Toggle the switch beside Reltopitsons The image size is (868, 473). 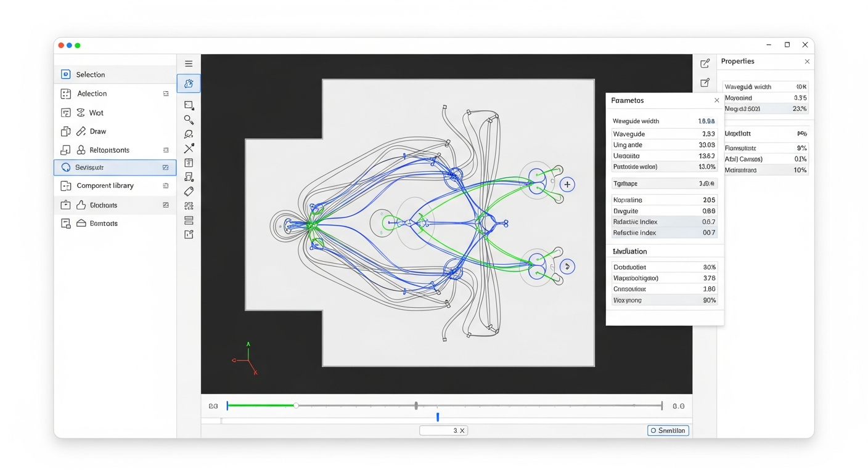pos(165,150)
